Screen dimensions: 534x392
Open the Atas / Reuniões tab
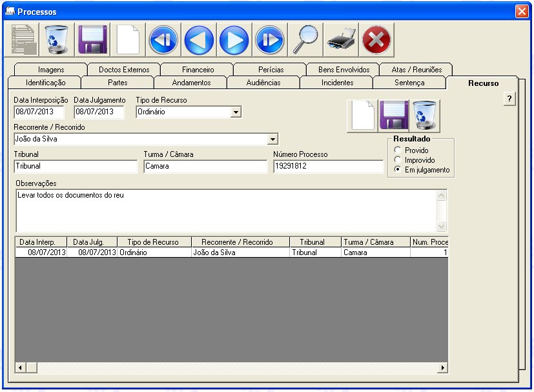416,70
